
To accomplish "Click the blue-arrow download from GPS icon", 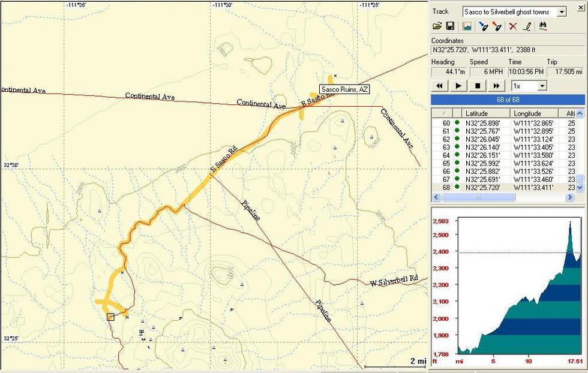I will click(484, 26).
